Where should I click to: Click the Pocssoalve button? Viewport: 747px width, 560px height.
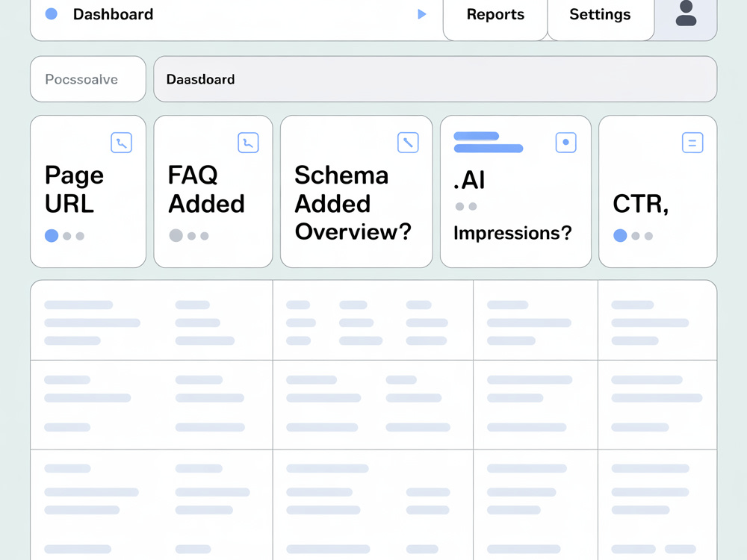[88, 79]
